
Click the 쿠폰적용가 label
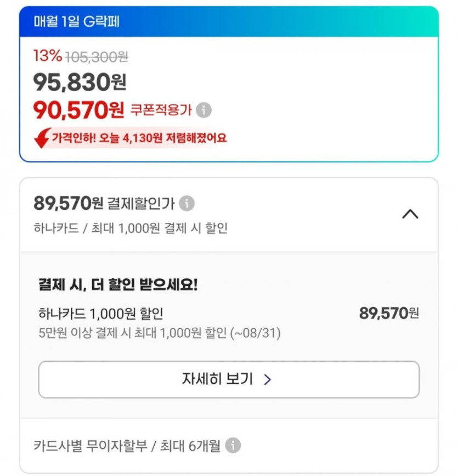pyautogui.click(x=161, y=110)
